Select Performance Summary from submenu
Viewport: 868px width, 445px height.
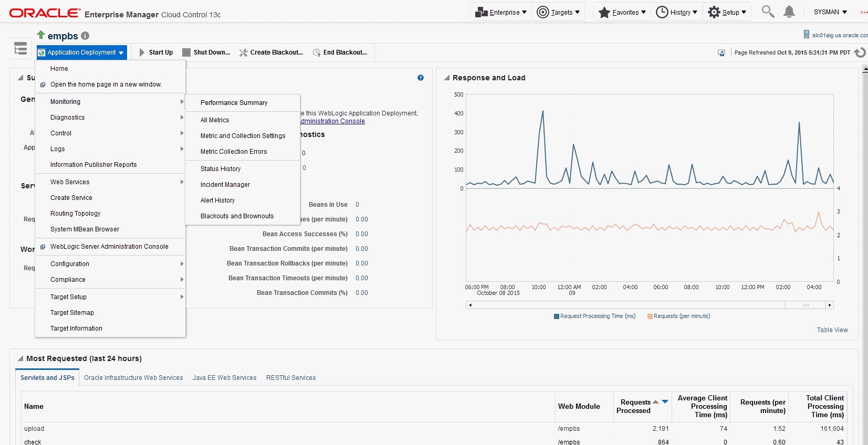tap(234, 103)
